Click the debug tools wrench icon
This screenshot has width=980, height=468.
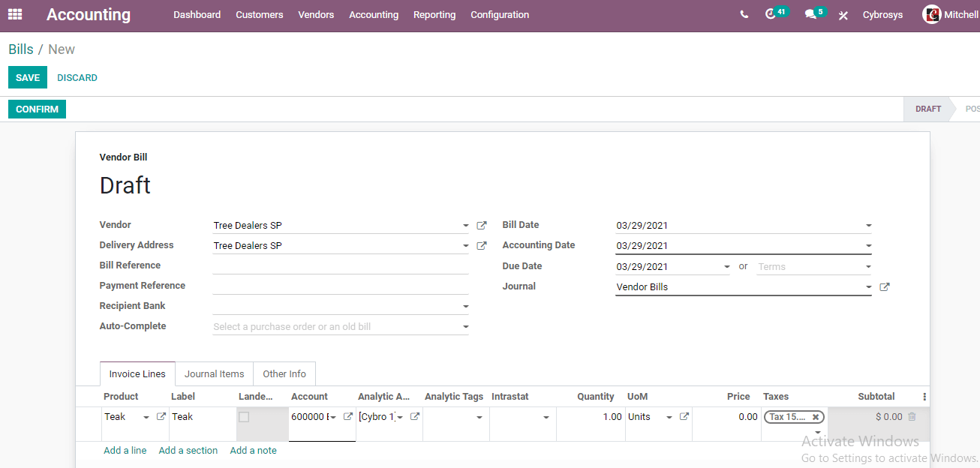coord(843,15)
